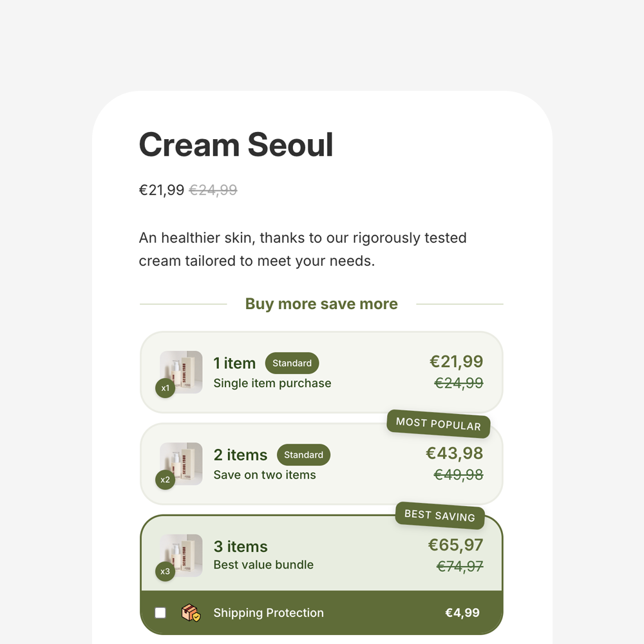
Task: Click the €65,97 bundle price
Action: point(455,545)
